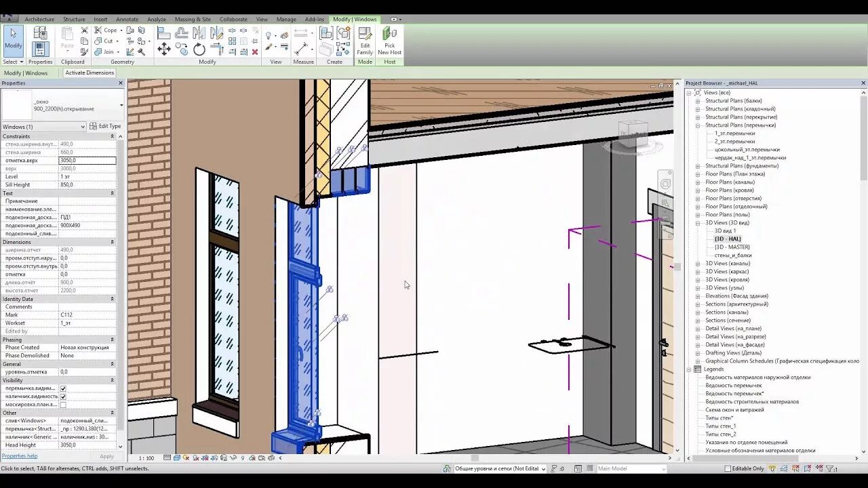Screen dimensions: 868x488
Task: Click the Activate Dimensions button
Action: click(90, 73)
